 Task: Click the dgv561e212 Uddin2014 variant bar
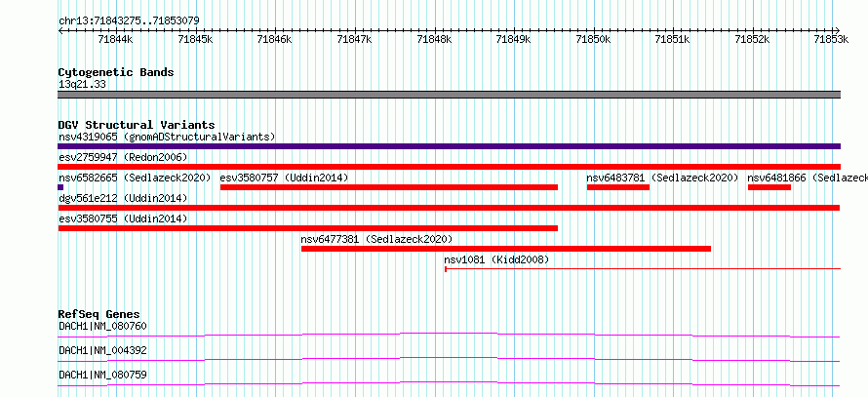(x=449, y=208)
